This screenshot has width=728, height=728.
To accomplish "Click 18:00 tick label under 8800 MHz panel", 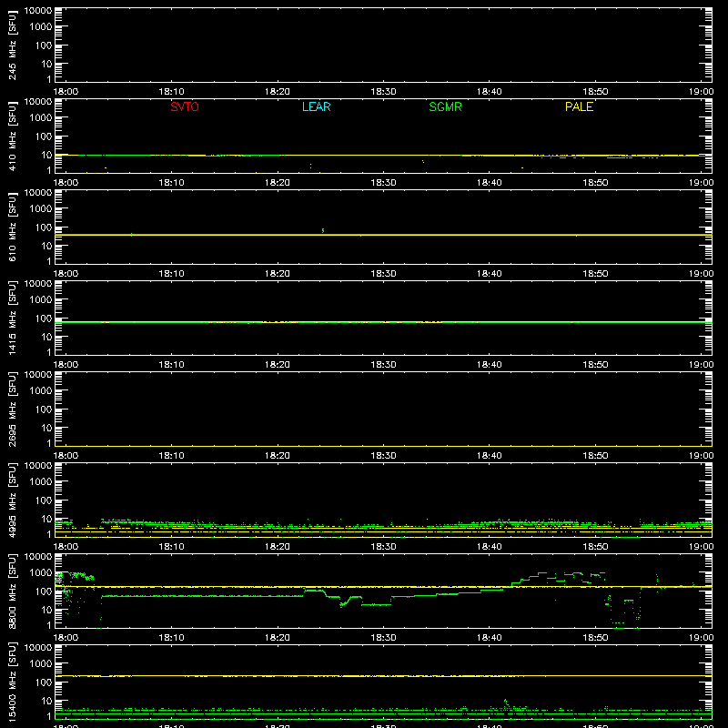I will pos(66,638).
